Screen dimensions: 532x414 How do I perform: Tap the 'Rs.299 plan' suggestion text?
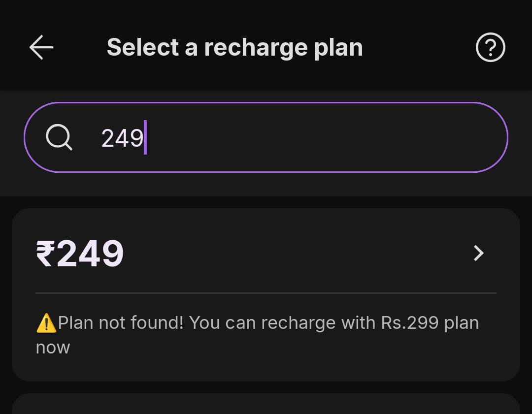point(430,323)
